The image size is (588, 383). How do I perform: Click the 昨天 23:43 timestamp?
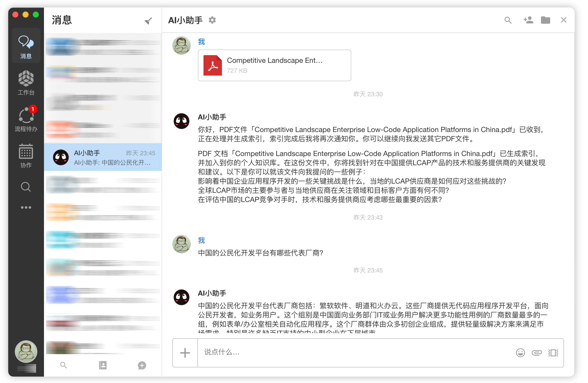click(368, 218)
